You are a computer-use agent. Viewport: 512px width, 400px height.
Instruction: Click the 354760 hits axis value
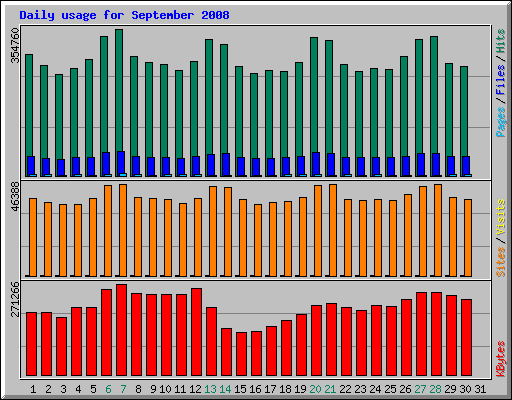pyautogui.click(x=15, y=45)
